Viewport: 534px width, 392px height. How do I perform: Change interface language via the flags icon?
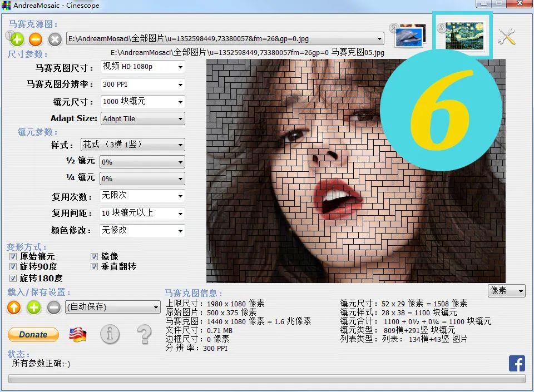(x=78, y=334)
